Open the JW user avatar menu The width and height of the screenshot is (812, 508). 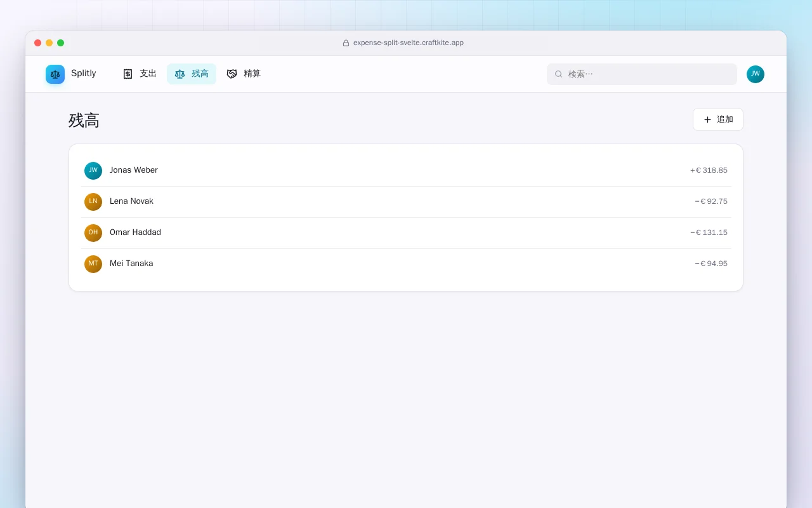coord(756,74)
